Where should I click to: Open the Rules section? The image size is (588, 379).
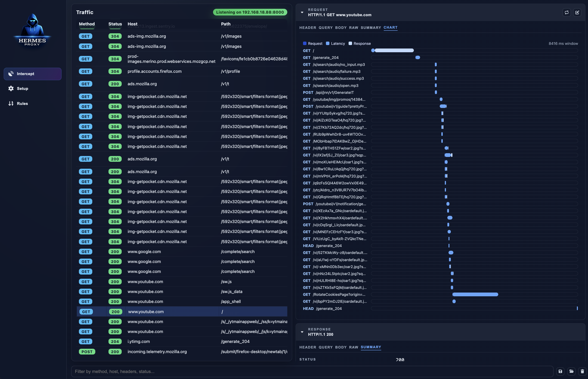pos(33,104)
